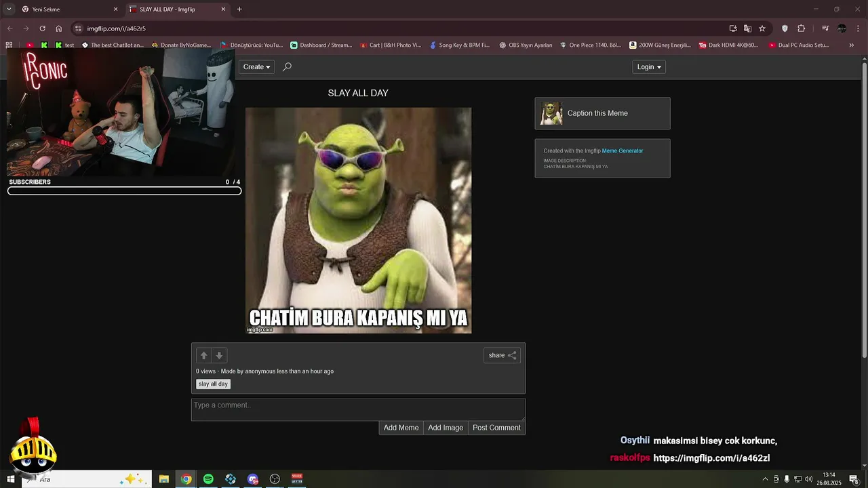Bookmark this page with the star icon
Screen dimensions: 868x488
(762, 28)
